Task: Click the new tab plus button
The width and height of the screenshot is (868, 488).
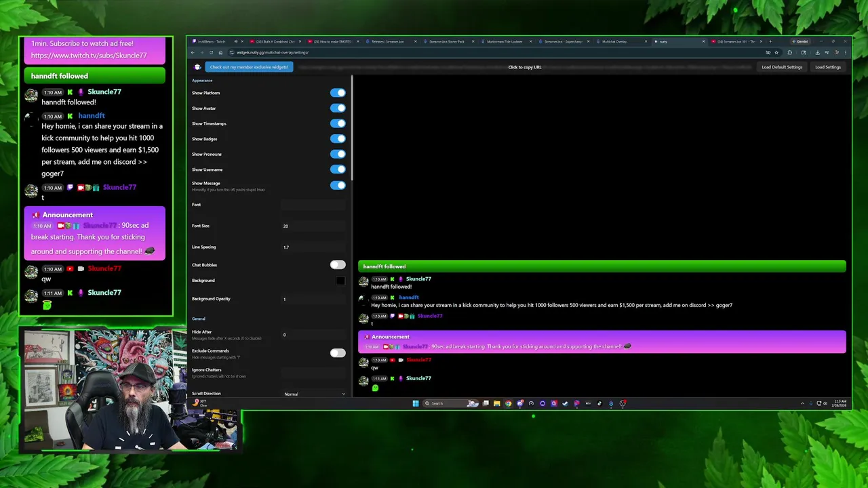Action: pos(770,41)
